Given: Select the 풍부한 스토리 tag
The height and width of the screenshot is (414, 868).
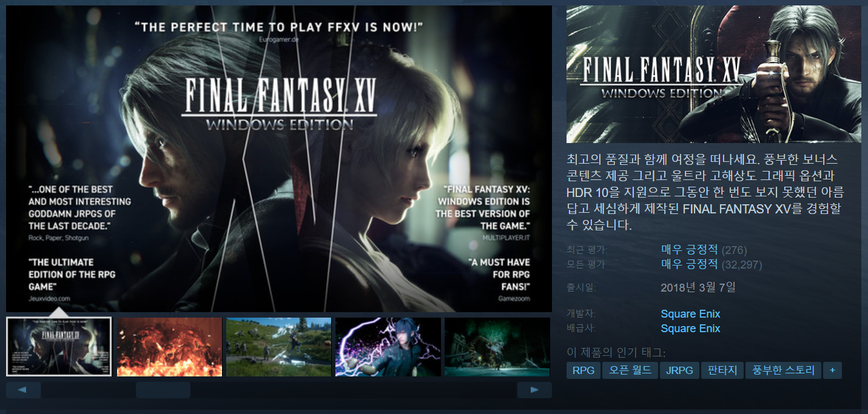Looking at the screenshot, I should (x=783, y=370).
